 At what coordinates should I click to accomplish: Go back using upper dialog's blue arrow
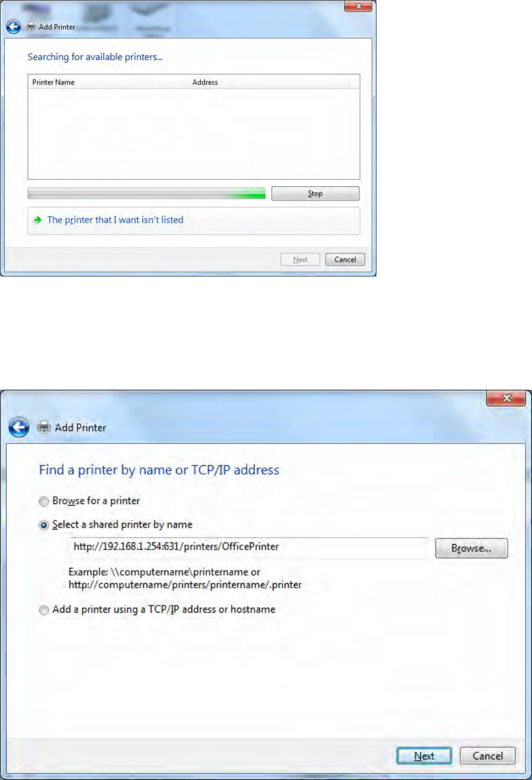pyautogui.click(x=14, y=27)
